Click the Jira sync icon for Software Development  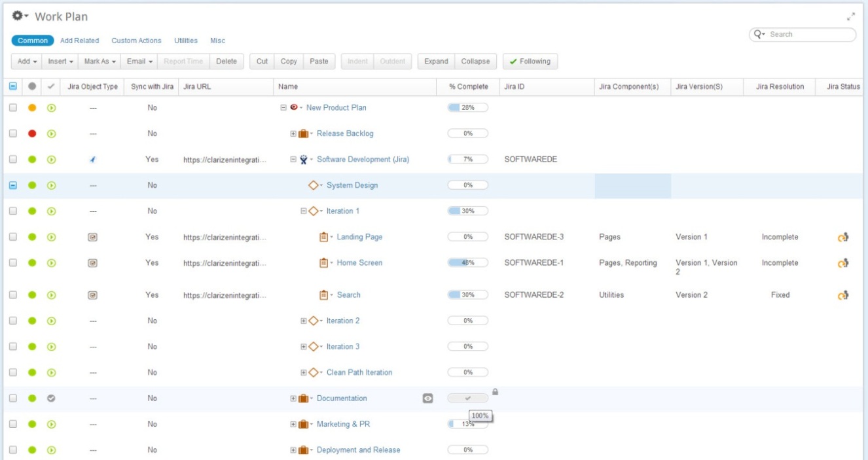pos(91,158)
